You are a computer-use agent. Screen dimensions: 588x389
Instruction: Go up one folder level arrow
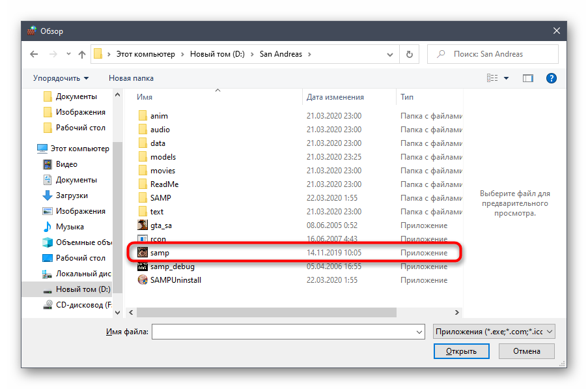pos(82,55)
